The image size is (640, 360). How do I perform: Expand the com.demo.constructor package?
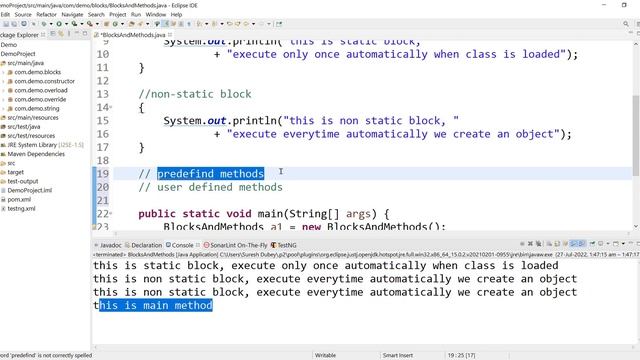(3, 81)
